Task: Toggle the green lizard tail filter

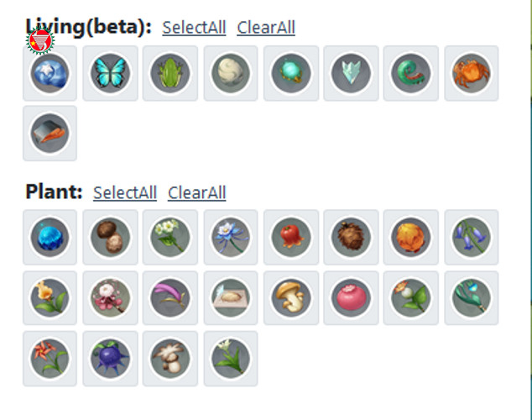Action: point(411,73)
